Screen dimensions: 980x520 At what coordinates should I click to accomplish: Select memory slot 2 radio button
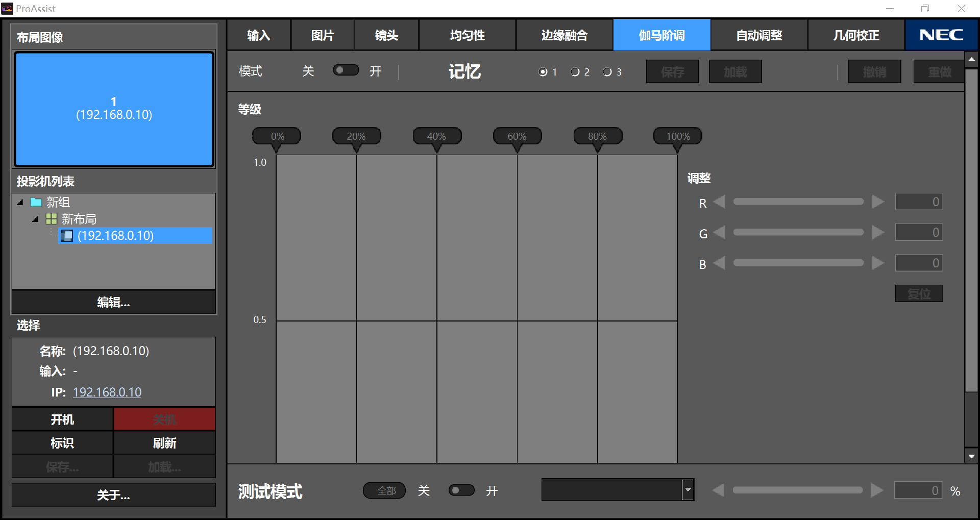[575, 72]
